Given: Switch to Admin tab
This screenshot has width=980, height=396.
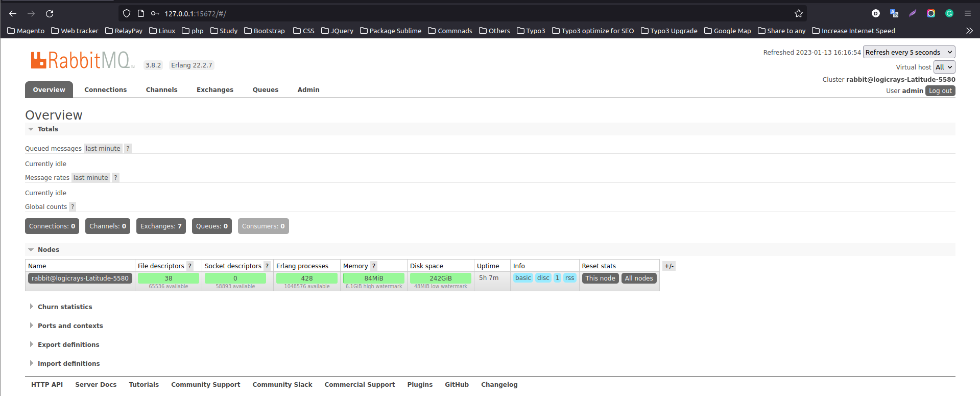Looking at the screenshot, I should pos(308,89).
